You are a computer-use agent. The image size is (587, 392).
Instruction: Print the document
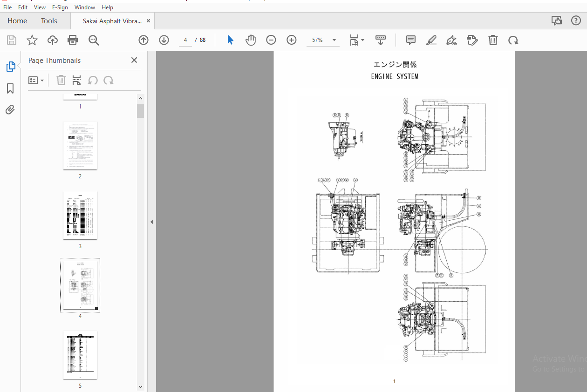coord(73,40)
